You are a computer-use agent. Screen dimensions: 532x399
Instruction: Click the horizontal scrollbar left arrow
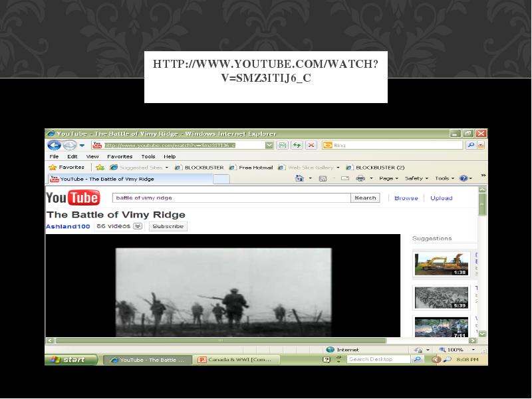coord(51,340)
